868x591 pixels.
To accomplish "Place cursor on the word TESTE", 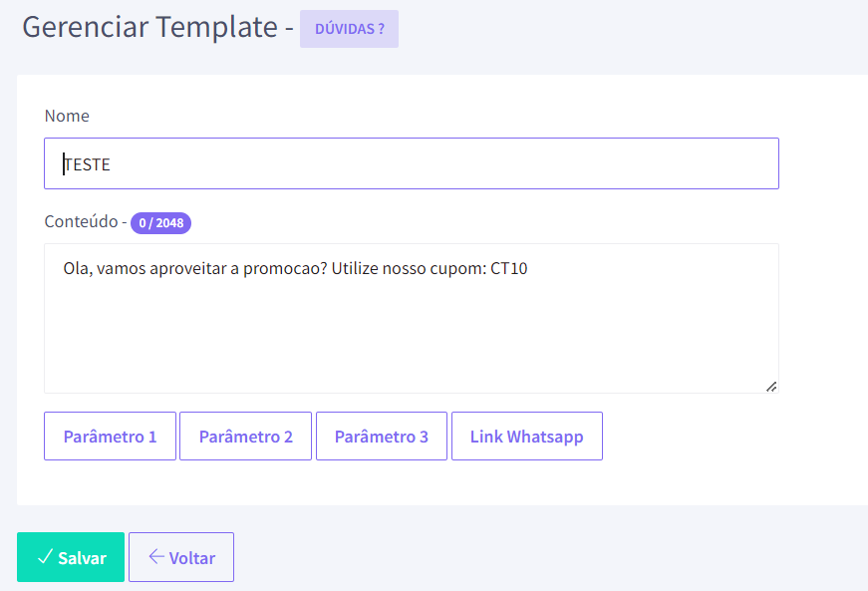I will (87, 164).
